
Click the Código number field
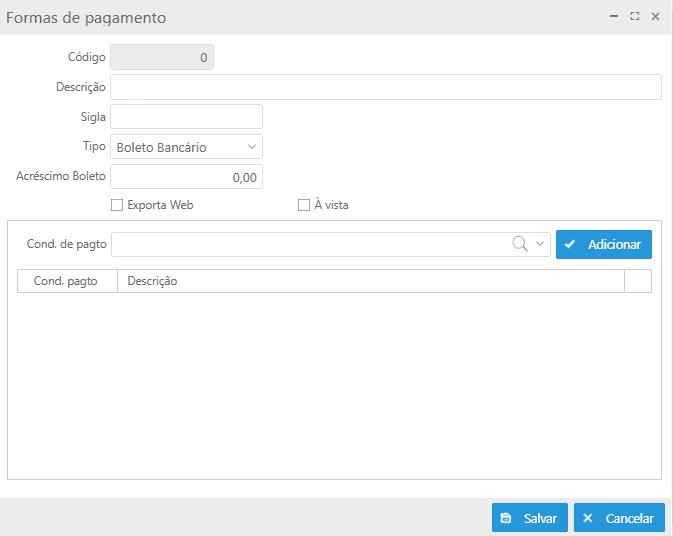point(162,58)
